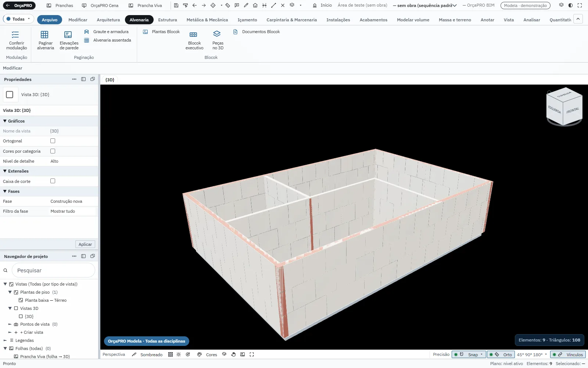The width and height of the screenshot is (588, 368).
Task: Click the Alvenaria assentada command
Action: (108, 40)
